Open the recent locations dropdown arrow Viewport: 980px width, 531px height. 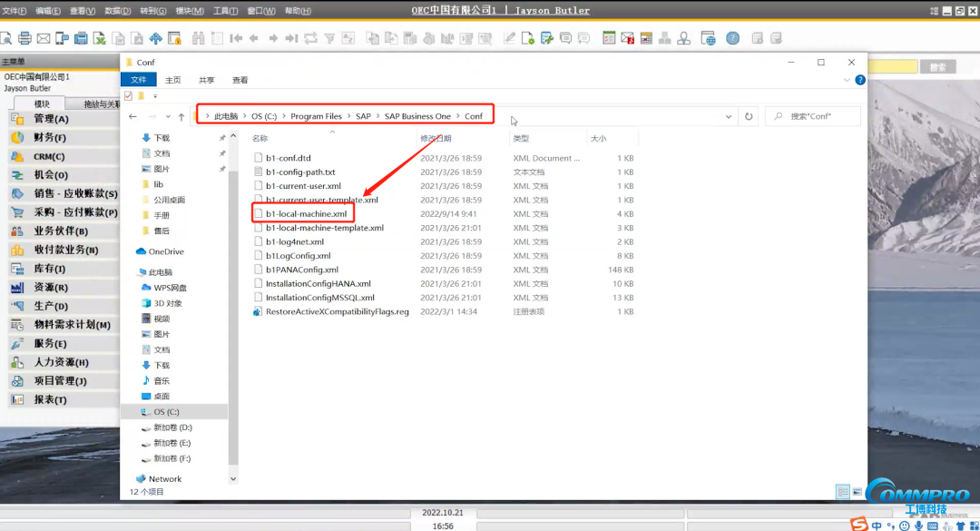(168, 116)
